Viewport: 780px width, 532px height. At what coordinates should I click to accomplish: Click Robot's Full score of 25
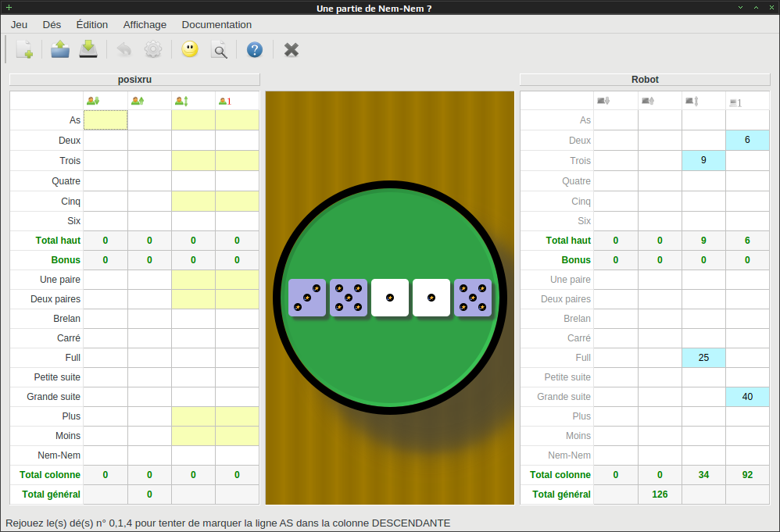click(x=703, y=358)
